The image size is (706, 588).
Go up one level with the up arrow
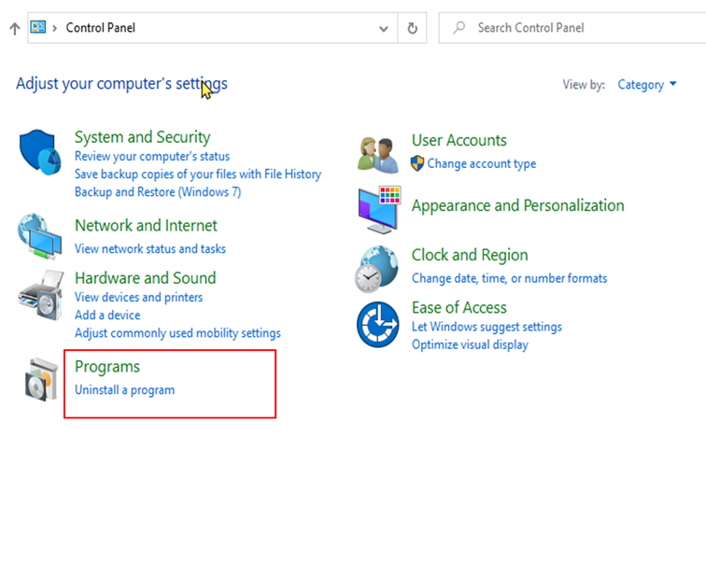(x=14, y=28)
